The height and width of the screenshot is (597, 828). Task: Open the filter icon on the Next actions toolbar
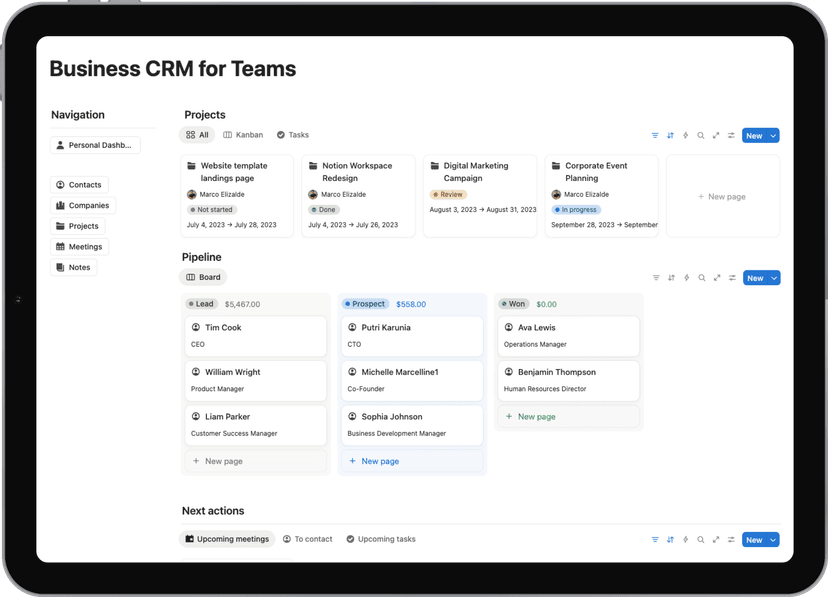(656, 539)
